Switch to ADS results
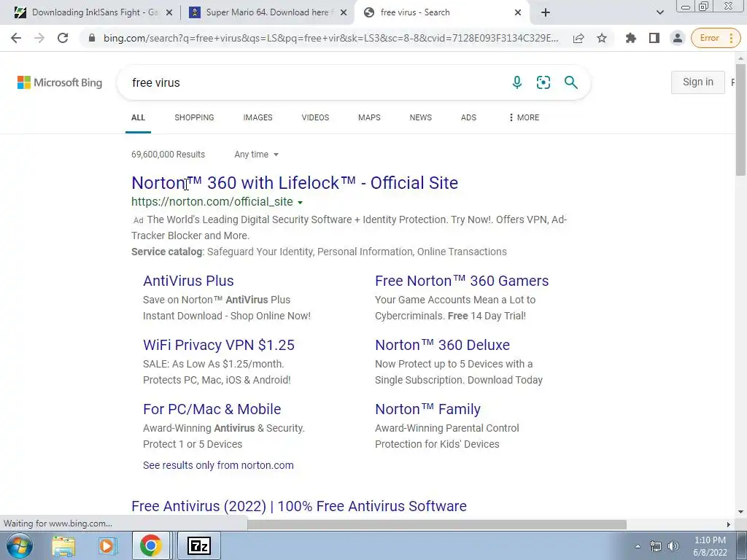The image size is (747, 560). point(468,117)
